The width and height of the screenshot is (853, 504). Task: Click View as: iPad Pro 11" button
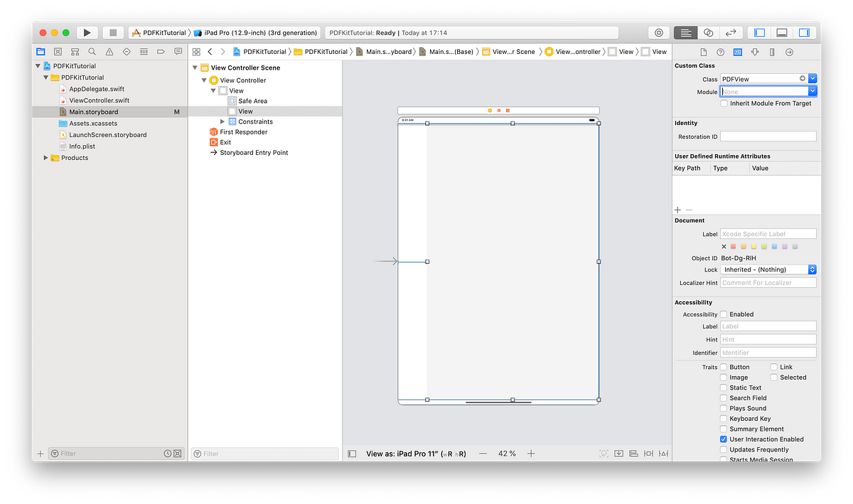click(416, 454)
